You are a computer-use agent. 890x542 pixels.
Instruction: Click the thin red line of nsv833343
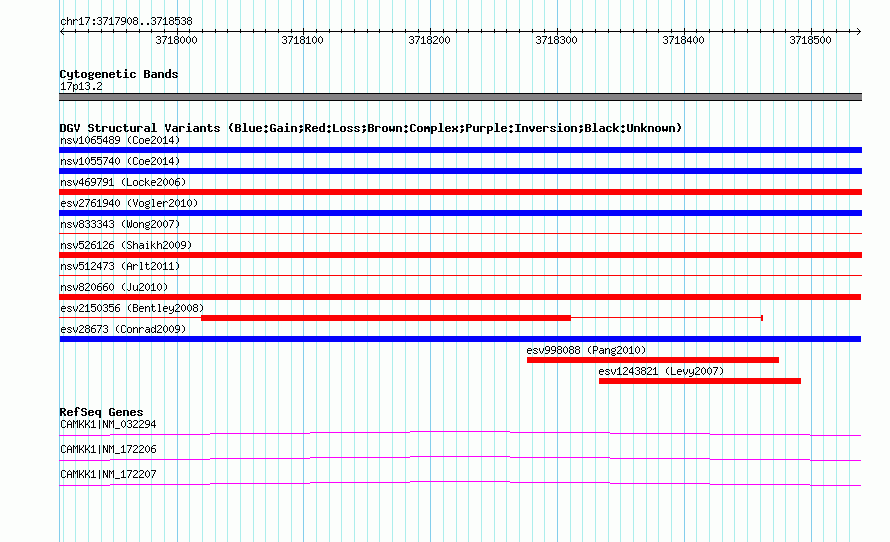point(460,233)
